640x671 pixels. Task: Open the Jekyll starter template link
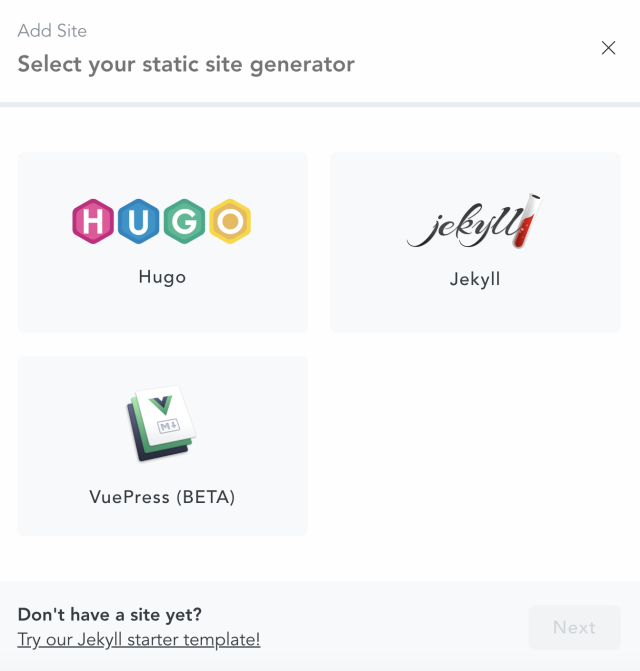139,640
